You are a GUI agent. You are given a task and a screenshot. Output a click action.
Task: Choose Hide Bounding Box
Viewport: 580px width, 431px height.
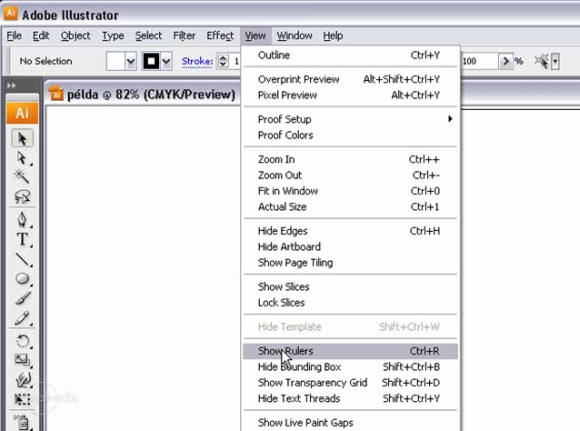point(350,367)
